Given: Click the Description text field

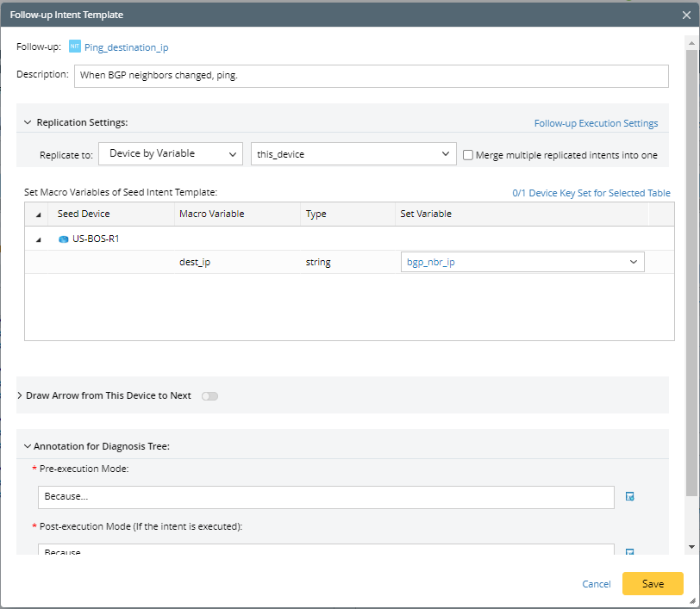Looking at the screenshot, I should click(x=371, y=76).
